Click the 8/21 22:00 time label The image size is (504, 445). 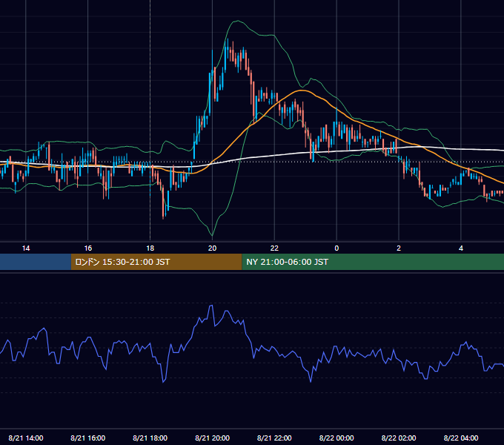pyautogui.click(x=274, y=438)
